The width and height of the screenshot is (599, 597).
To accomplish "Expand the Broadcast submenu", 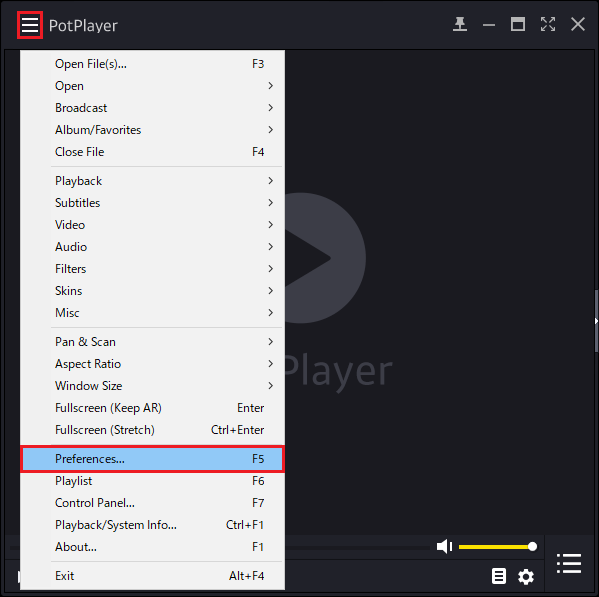I will tap(152, 108).
